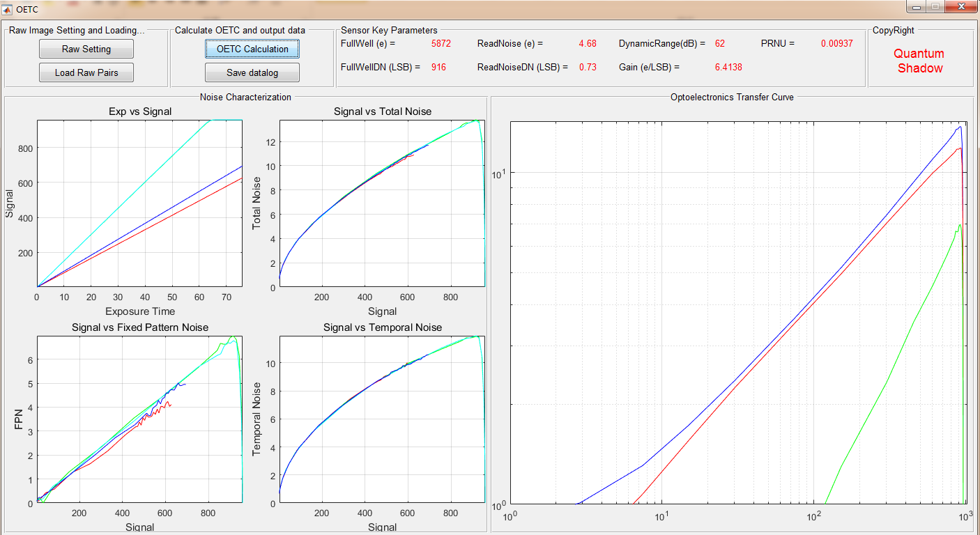This screenshot has height=535, width=980.
Task: Click the Load Raw Pairs button
Action: 86,72
